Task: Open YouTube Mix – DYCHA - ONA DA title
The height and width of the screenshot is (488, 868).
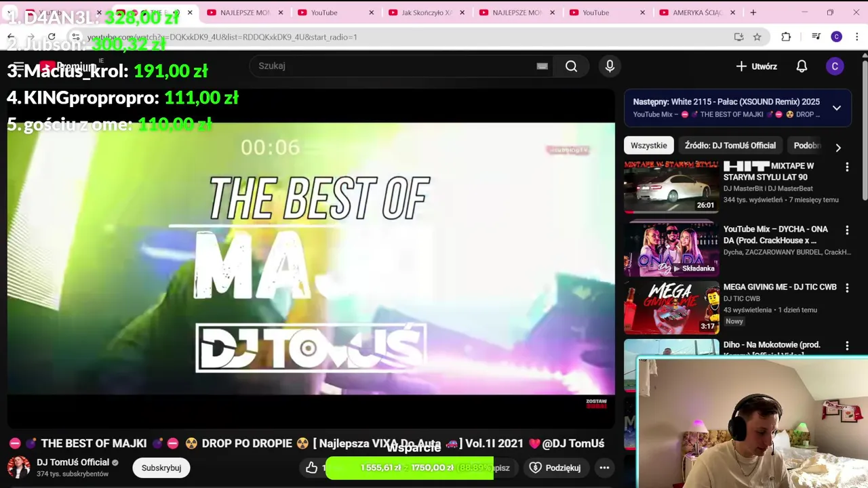Action: tap(775, 235)
